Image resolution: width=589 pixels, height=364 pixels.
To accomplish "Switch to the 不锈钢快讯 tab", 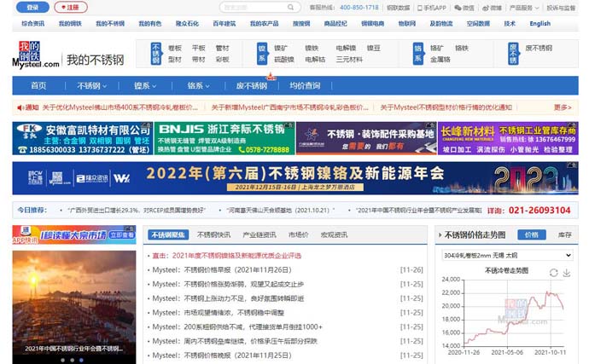I will 213,235.
